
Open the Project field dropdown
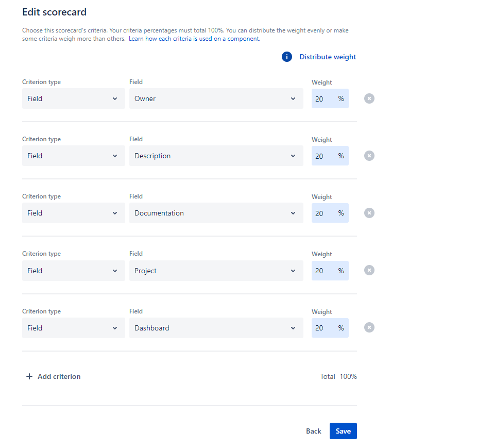coord(216,271)
